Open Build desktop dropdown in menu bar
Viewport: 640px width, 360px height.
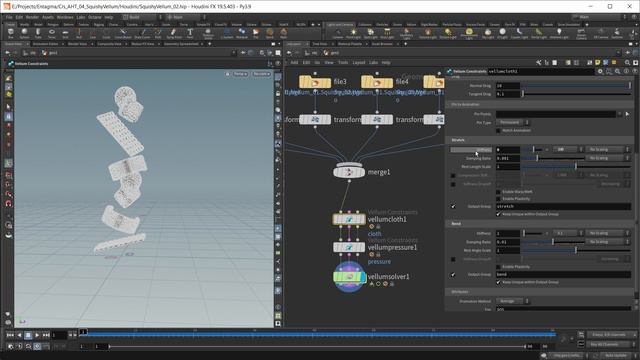click(141, 17)
